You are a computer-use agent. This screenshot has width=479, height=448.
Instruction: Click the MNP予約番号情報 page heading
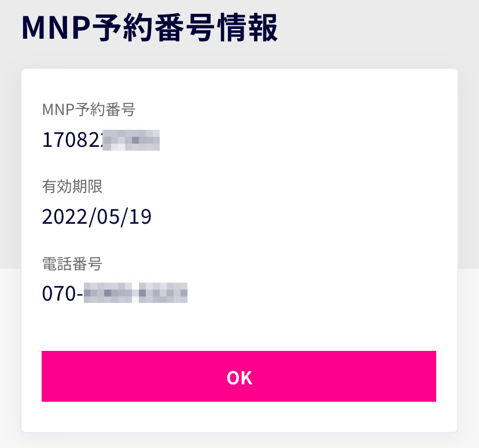pos(149,28)
